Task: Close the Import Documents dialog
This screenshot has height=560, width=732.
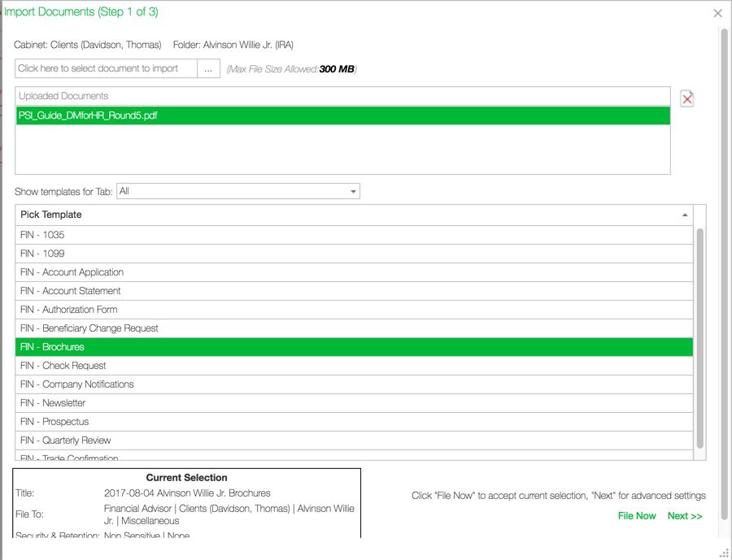Action: [717, 13]
